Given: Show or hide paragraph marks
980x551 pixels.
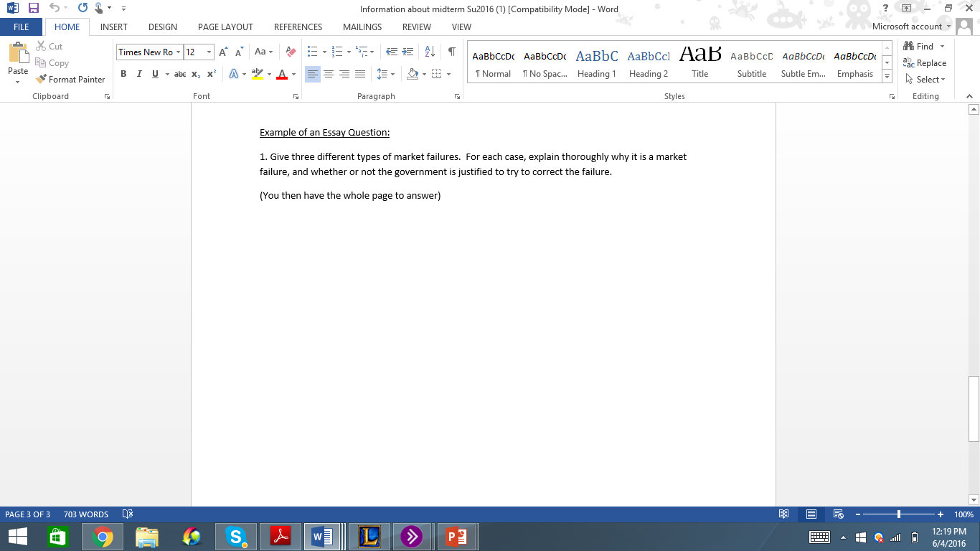Looking at the screenshot, I should (x=451, y=52).
